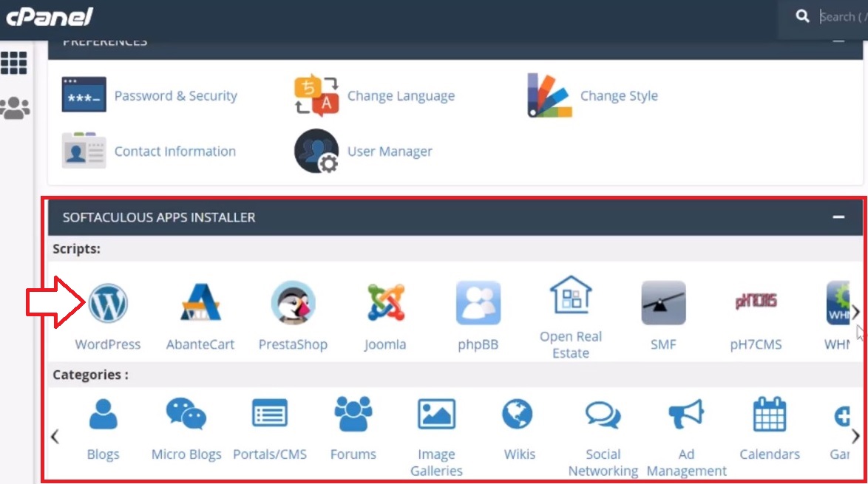
Task: Select the AbanteCart script icon
Action: click(200, 302)
